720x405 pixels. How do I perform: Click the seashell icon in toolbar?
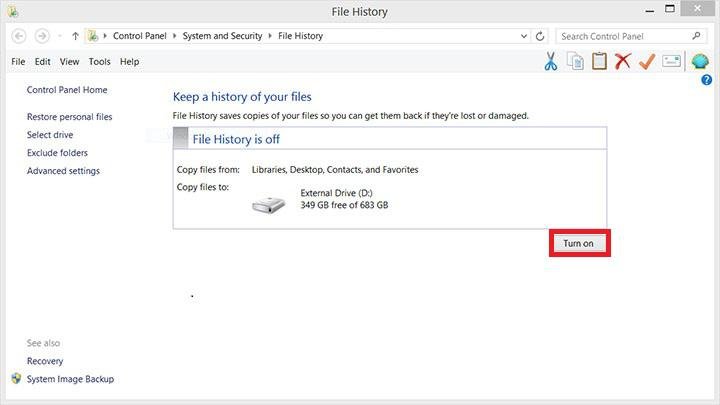click(700, 62)
